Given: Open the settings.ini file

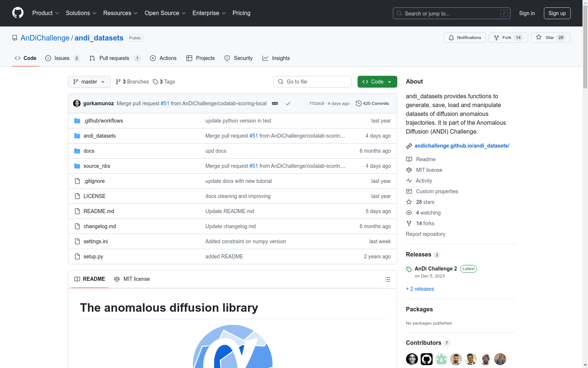Looking at the screenshot, I should click(x=96, y=241).
